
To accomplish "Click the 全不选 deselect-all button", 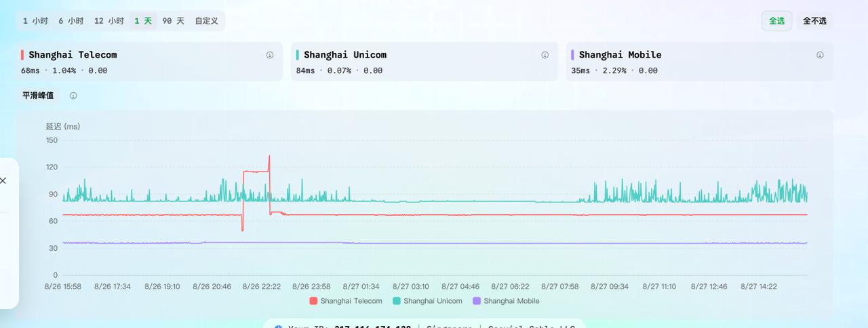I will 814,21.
